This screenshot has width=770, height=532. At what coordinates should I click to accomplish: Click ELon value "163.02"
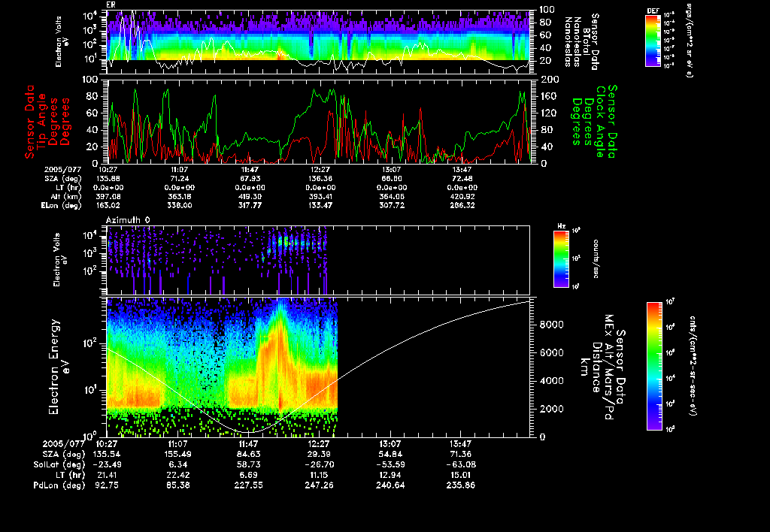109,206
